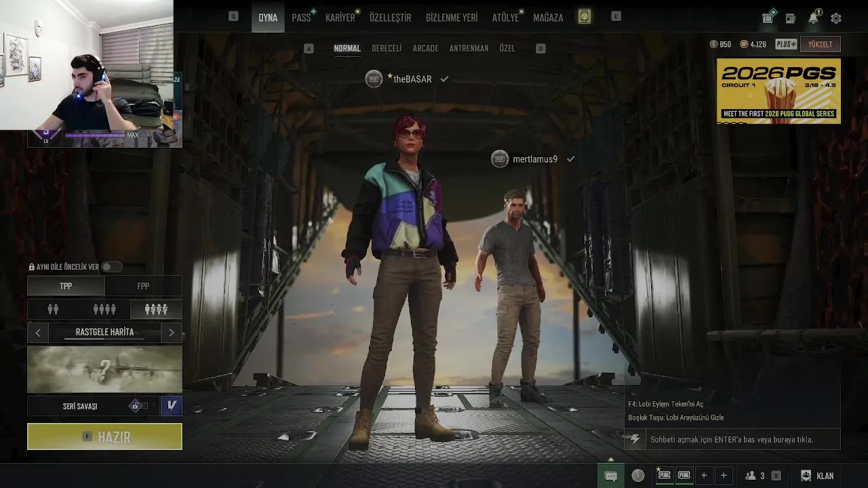This screenshot has height=488, width=868.
Task: Click theBASAR's PUBG avatar icon
Action: (374, 79)
